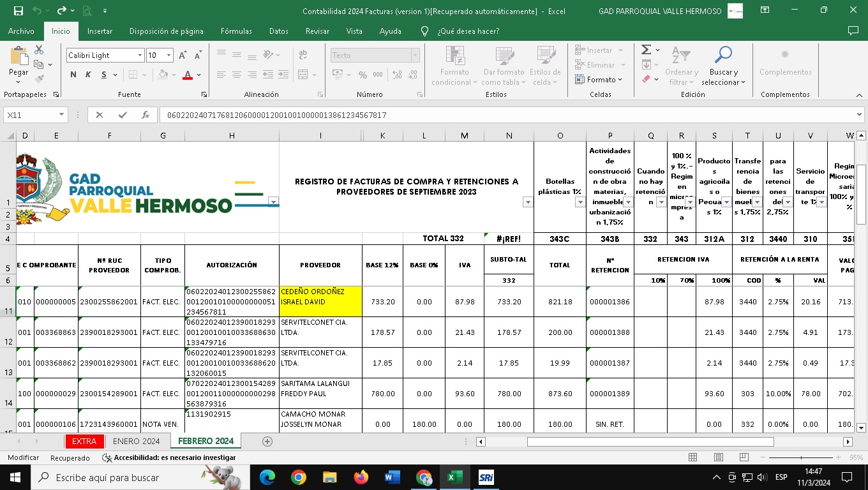868x490 pixels.
Task: Switch to the ENERO 2024 sheet
Action: pos(136,442)
